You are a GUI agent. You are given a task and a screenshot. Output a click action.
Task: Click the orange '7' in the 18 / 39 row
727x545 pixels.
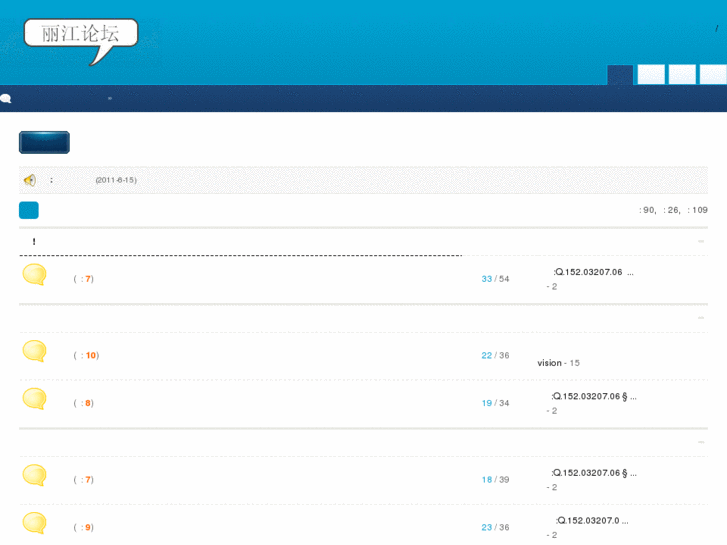[88, 480]
